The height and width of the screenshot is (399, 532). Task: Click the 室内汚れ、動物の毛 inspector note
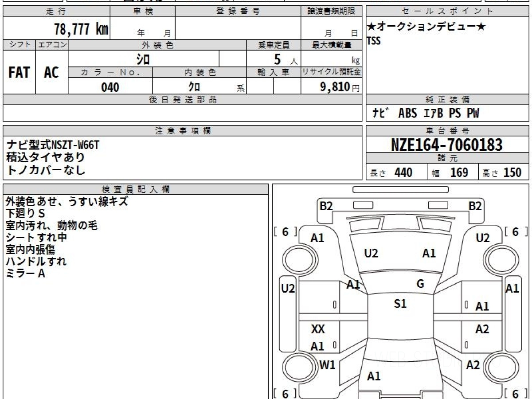point(51,225)
